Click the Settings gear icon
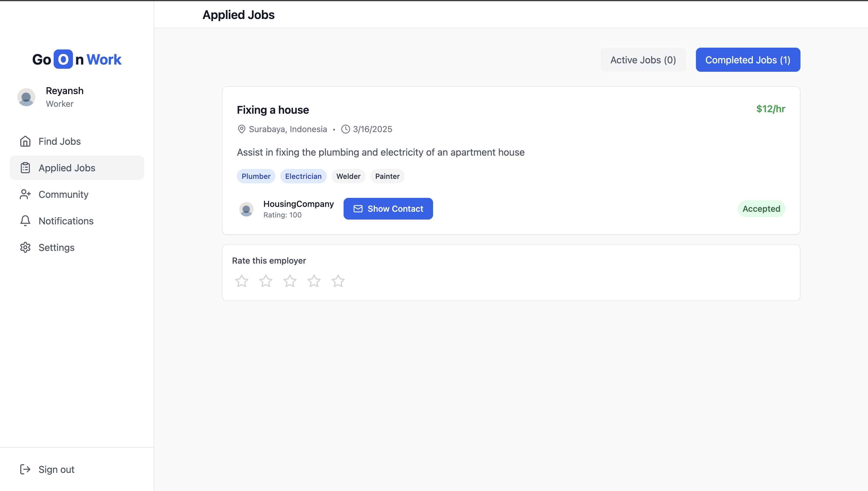This screenshot has height=491, width=868. click(x=25, y=248)
